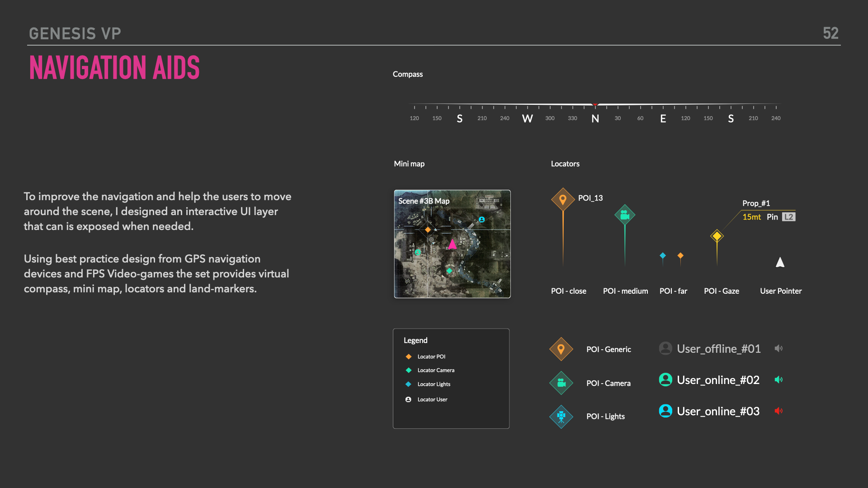Click the blue far POI small marker
The image size is (868, 488).
pyautogui.click(x=663, y=256)
